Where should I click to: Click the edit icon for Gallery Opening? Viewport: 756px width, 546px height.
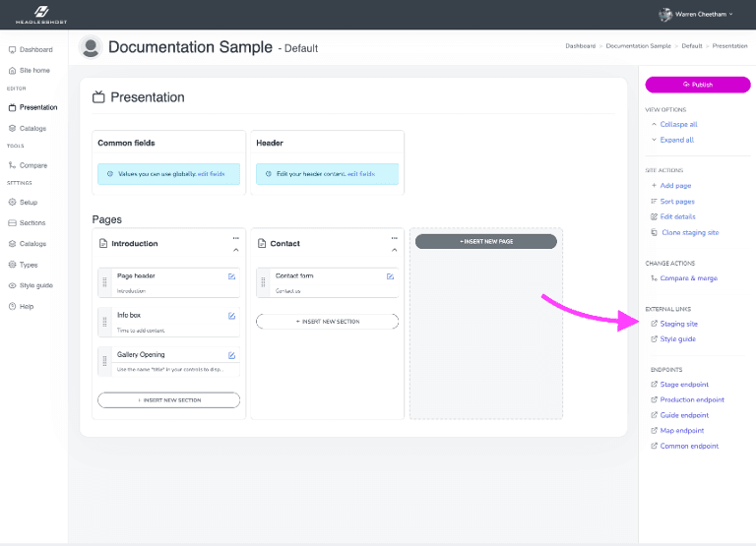tap(231, 355)
